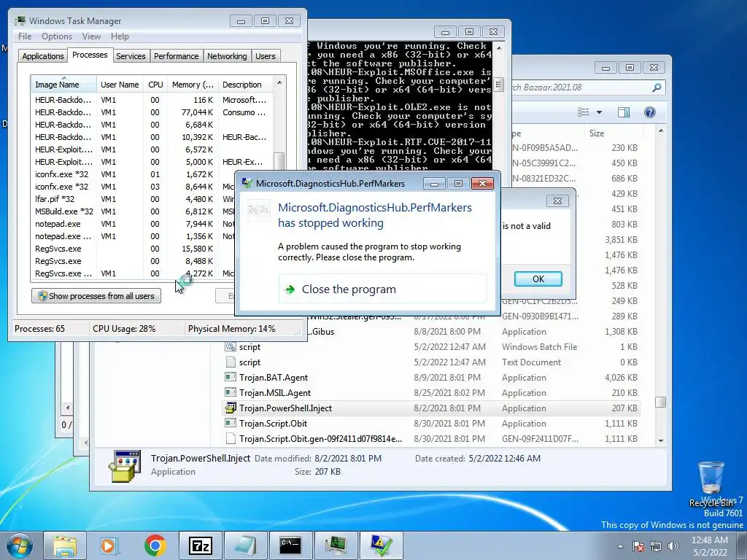Select Trojan.Script.Obit application icon
This screenshot has width=747, height=560.
point(231,423)
